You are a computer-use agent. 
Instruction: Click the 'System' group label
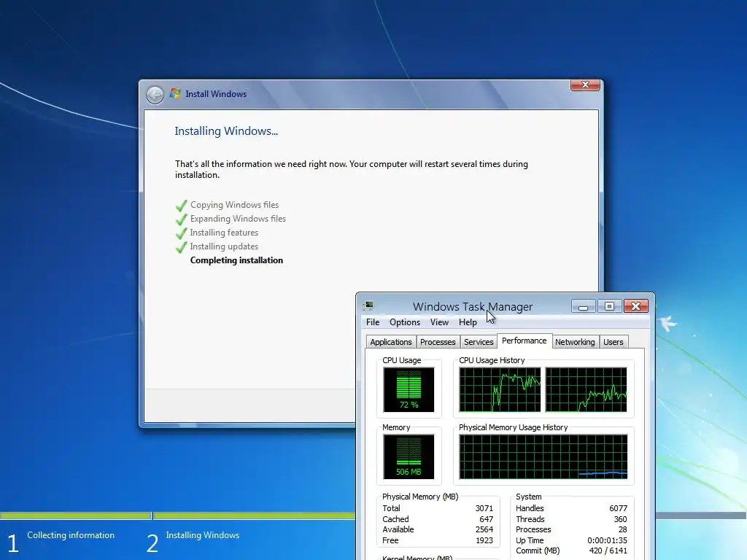point(528,497)
